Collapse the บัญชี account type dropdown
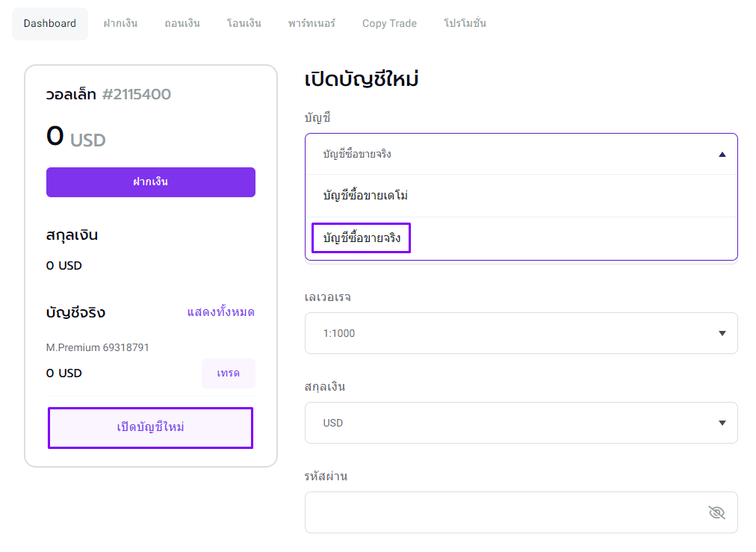Screen dimensions: 756x552 click(x=521, y=155)
